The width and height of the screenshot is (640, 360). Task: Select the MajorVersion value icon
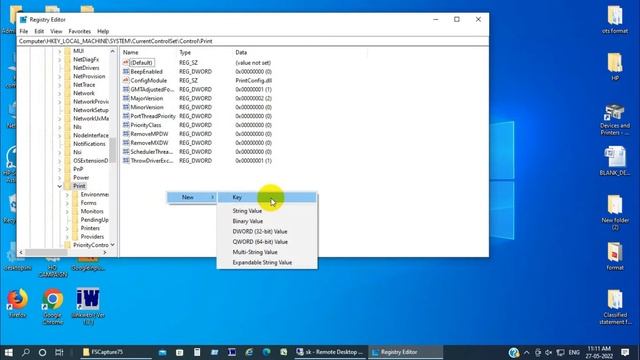point(126,98)
